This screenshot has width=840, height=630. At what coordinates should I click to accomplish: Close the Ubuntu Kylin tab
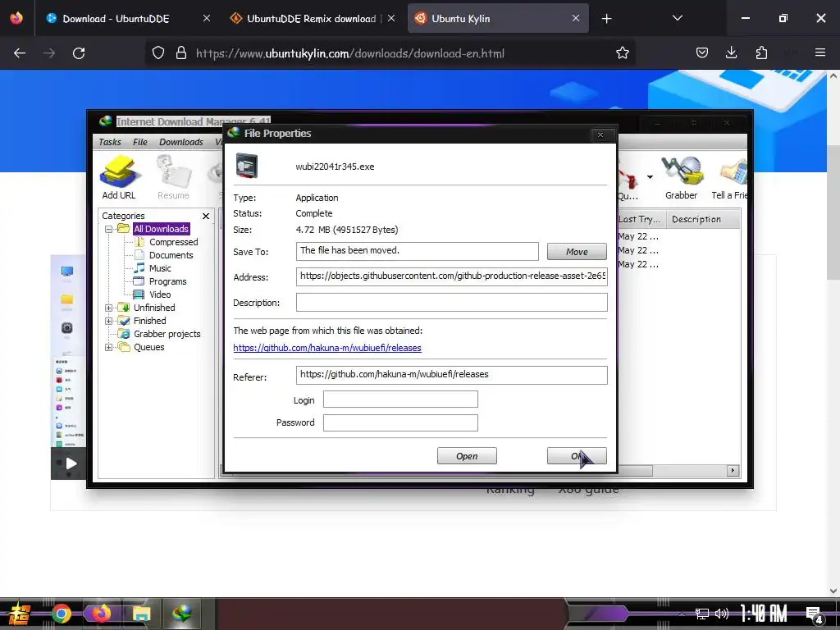(576, 18)
